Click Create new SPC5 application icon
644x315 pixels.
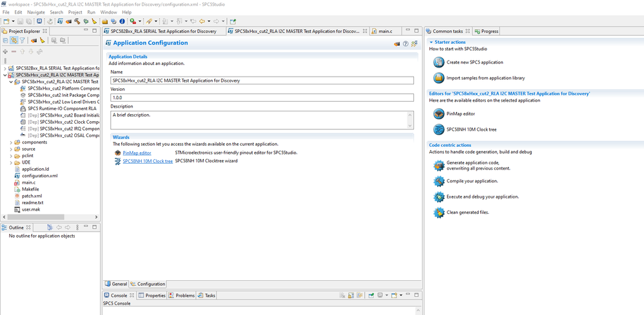(439, 62)
